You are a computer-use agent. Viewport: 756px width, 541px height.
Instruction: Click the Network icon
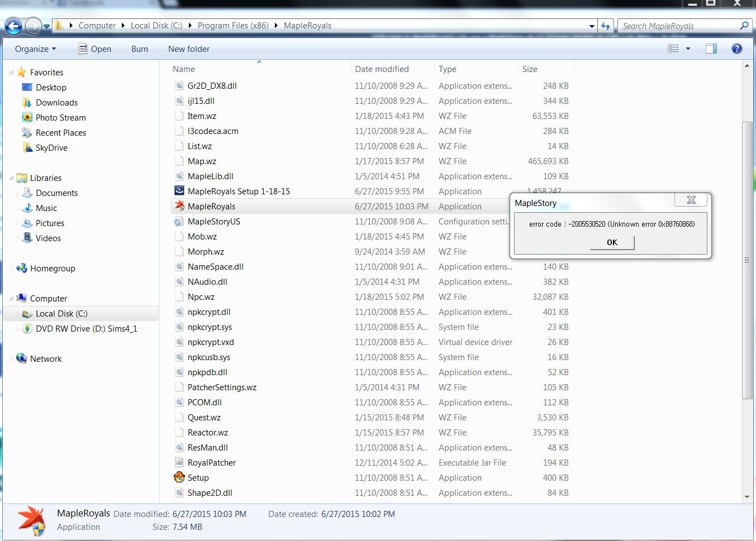point(22,358)
